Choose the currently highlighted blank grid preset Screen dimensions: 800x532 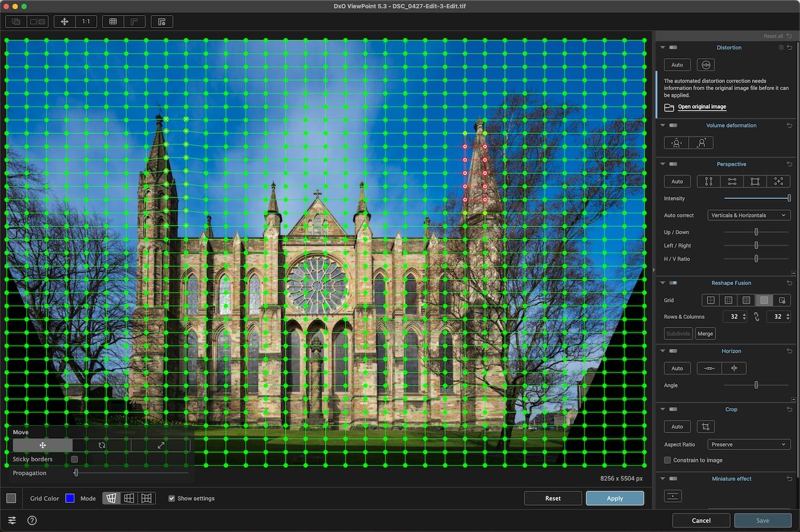(x=764, y=300)
